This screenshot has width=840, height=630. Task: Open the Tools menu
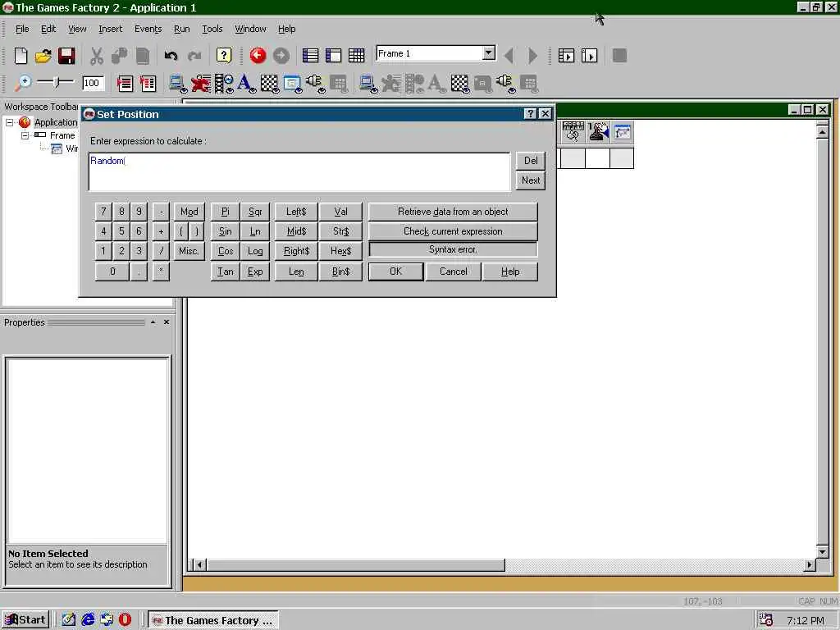click(212, 29)
